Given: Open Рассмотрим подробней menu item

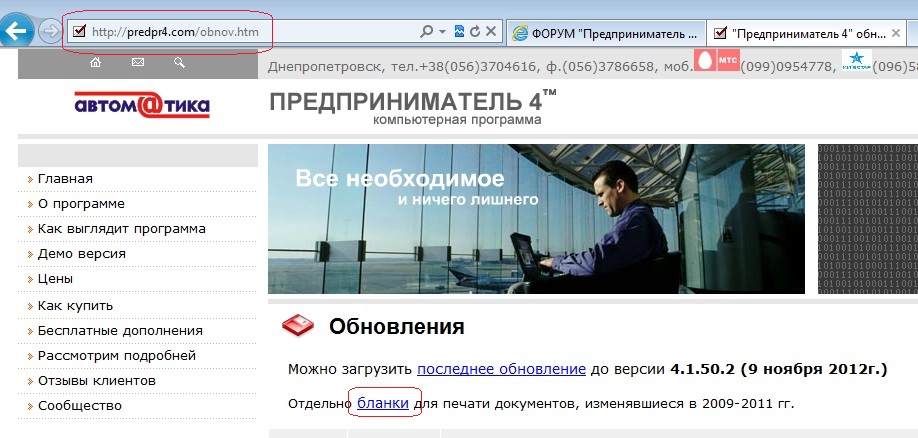Looking at the screenshot, I should (117, 356).
